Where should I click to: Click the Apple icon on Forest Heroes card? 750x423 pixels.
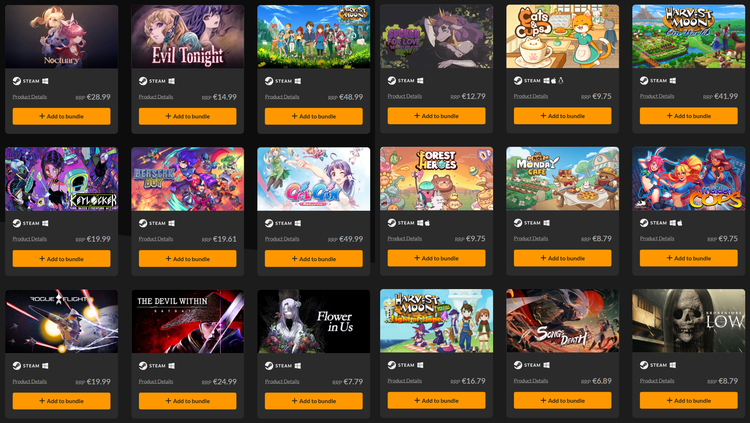coord(427,223)
